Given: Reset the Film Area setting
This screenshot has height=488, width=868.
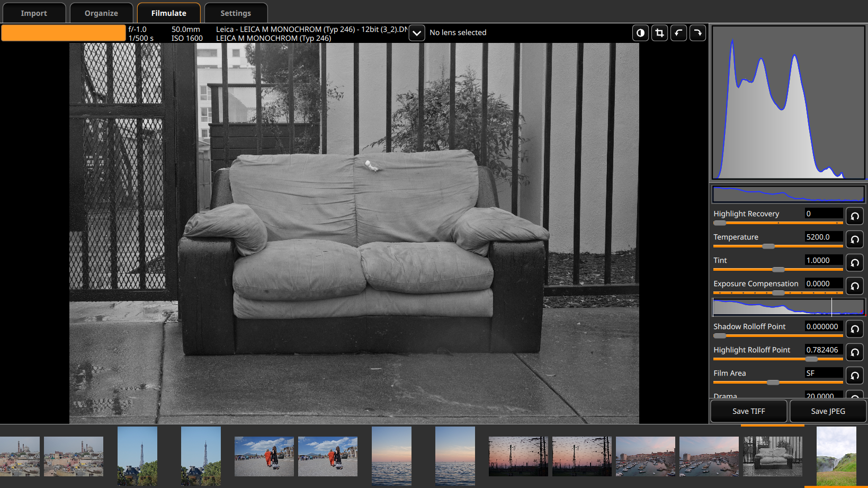Looking at the screenshot, I should point(854,376).
